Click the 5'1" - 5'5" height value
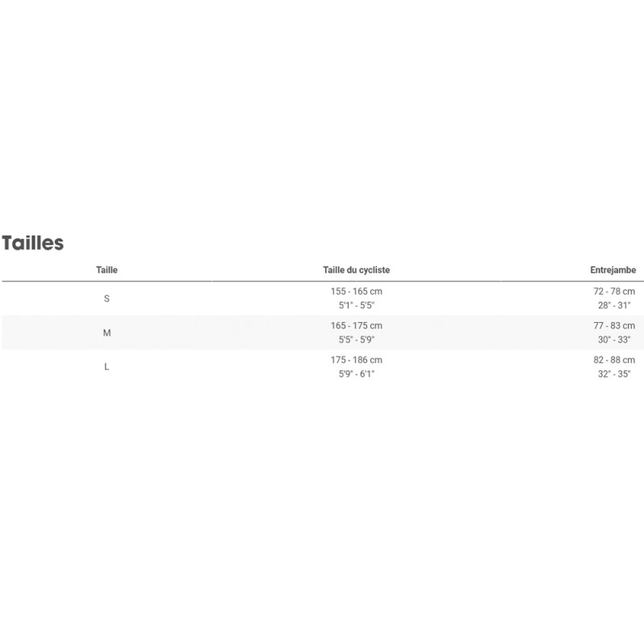 coord(357,306)
